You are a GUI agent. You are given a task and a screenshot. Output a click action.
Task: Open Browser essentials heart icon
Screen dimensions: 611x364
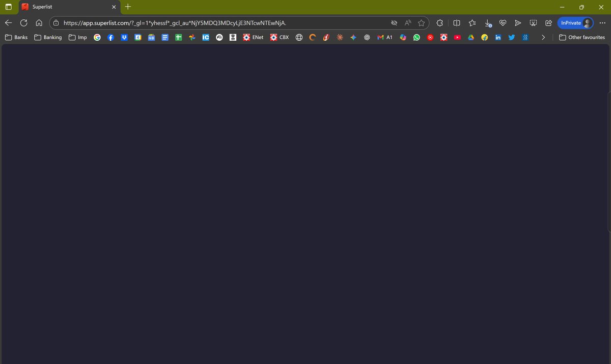tap(503, 23)
